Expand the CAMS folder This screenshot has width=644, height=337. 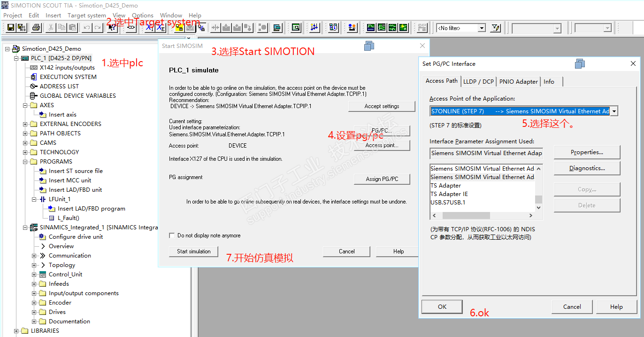point(25,143)
